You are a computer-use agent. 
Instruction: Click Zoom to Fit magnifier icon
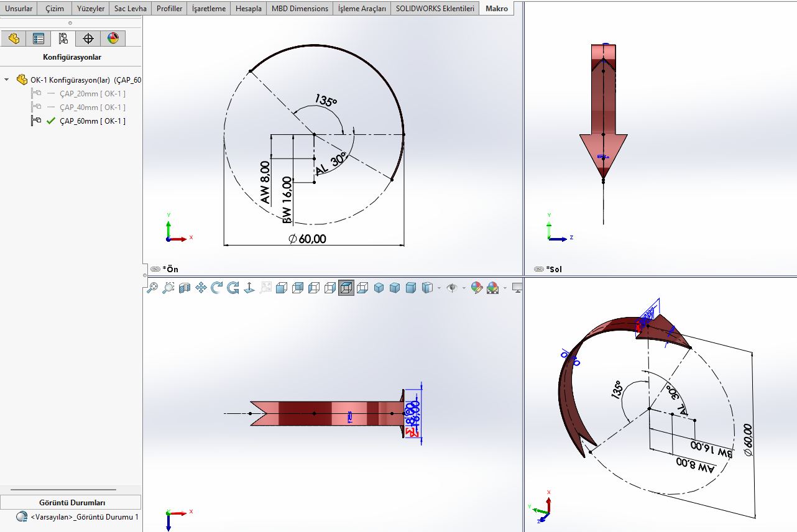[x=152, y=288]
